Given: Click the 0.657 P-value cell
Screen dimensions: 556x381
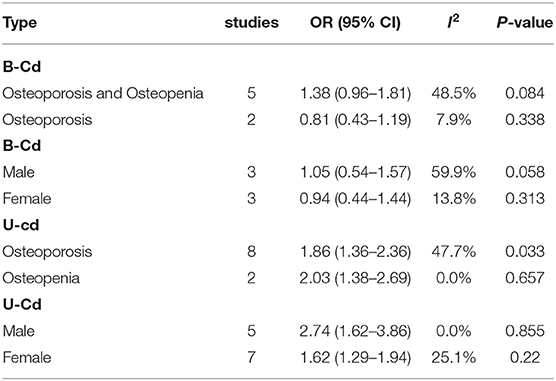Looking at the screenshot, I should [x=525, y=278].
